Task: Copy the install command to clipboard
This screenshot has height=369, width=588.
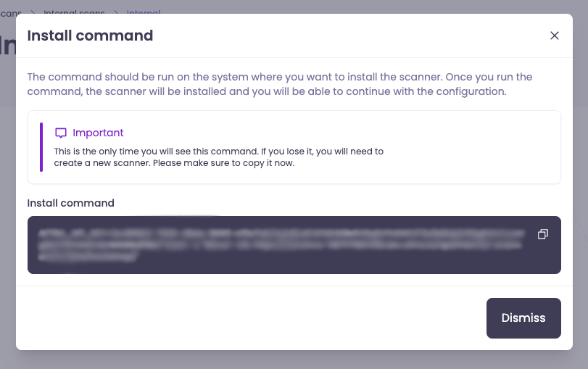Action: click(542, 234)
